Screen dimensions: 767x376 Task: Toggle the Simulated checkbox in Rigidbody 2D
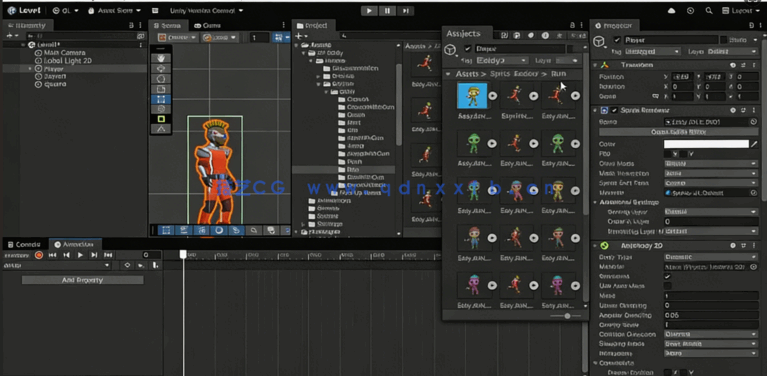coord(667,277)
